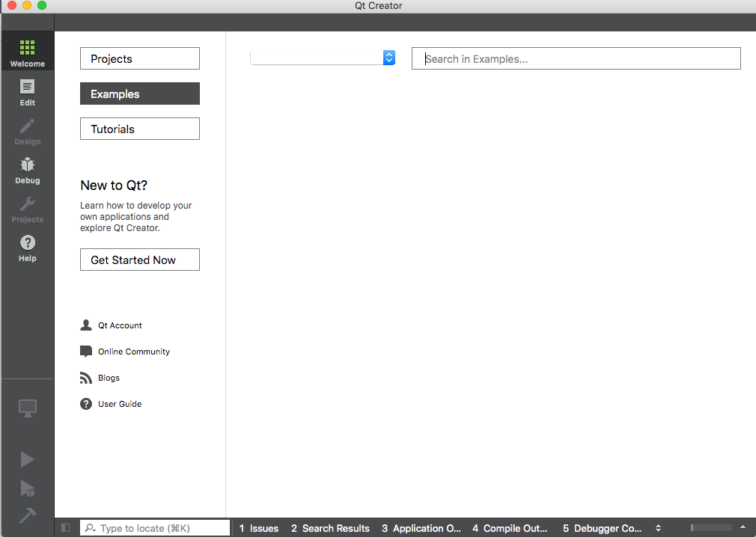756x537 pixels.
Task: Click the Type to locate field
Action: pos(155,528)
